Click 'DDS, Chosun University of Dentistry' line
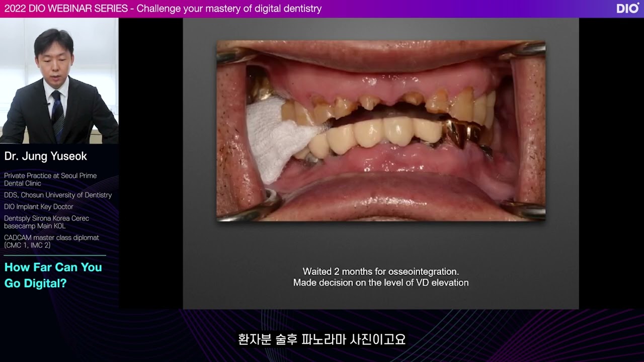The height and width of the screenshot is (362, 644). click(x=58, y=195)
